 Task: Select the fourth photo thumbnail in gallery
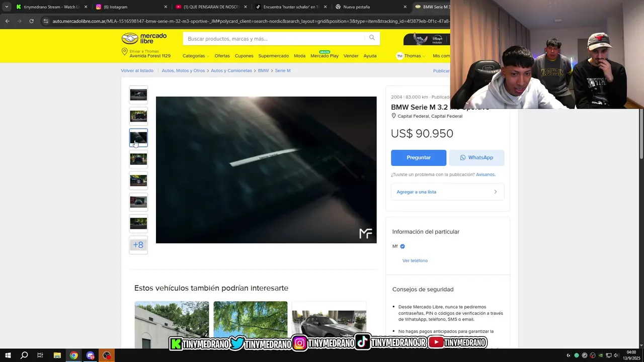pyautogui.click(x=138, y=159)
